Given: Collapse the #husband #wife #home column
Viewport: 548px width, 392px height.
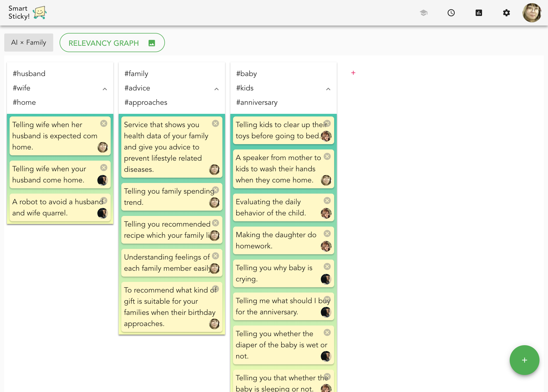Looking at the screenshot, I should point(105,89).
